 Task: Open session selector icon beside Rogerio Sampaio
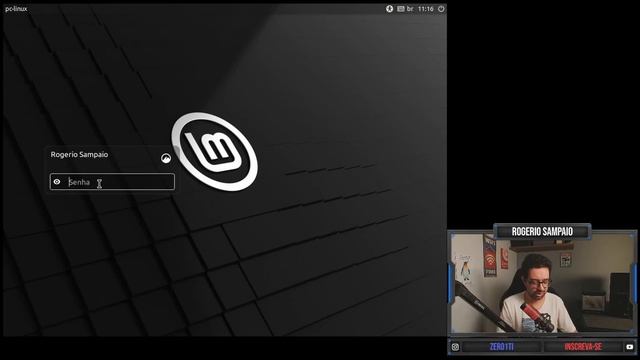coord(166,158)
